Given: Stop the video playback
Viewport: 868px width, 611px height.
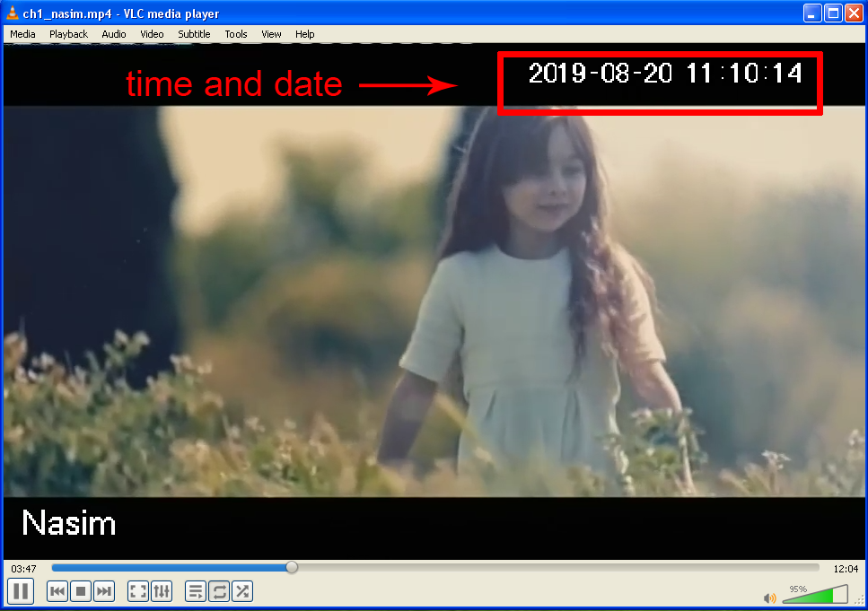Looking at the screenshot, I should pyautogui.click(x=80, y=591).
